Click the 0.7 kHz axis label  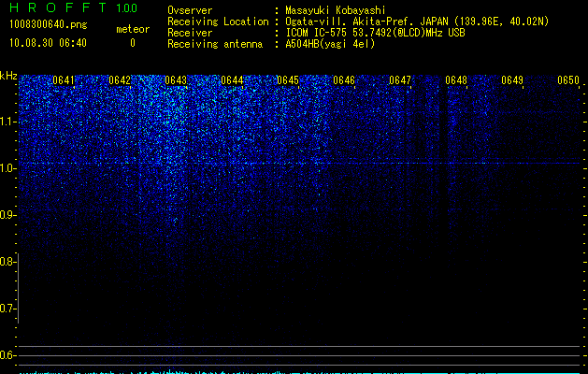[x=7, y=309]
